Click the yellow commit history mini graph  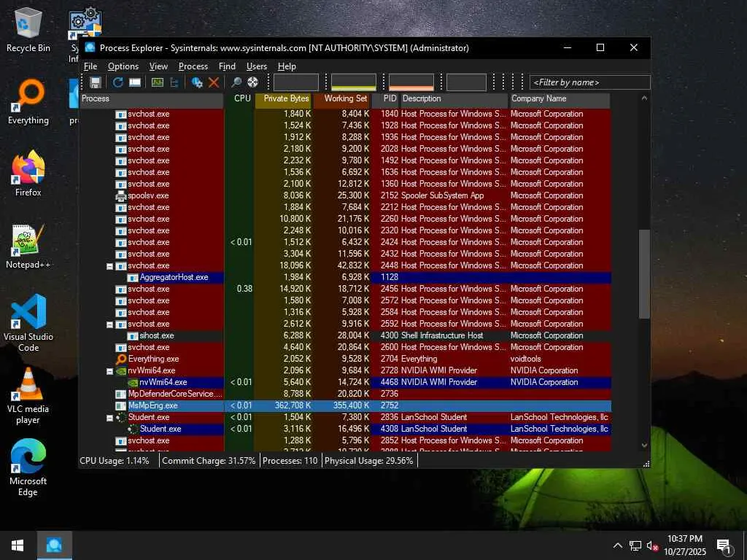tap(354, 82)
